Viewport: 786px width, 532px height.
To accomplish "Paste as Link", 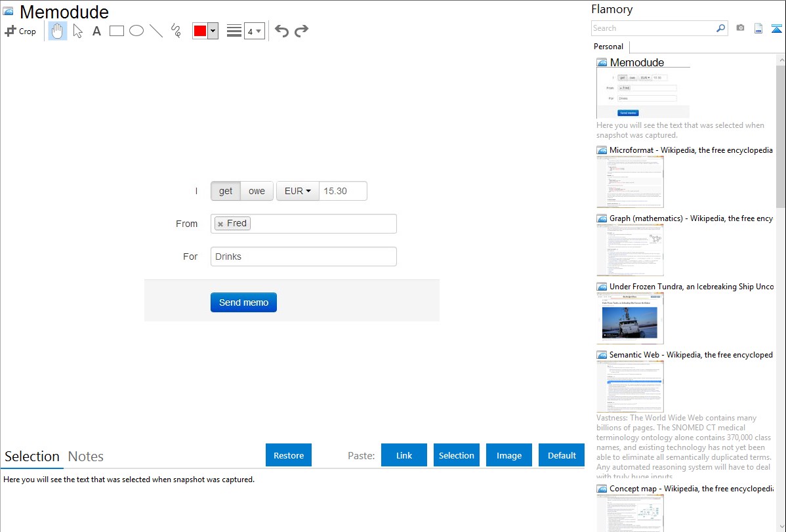I will pos(404,455).
